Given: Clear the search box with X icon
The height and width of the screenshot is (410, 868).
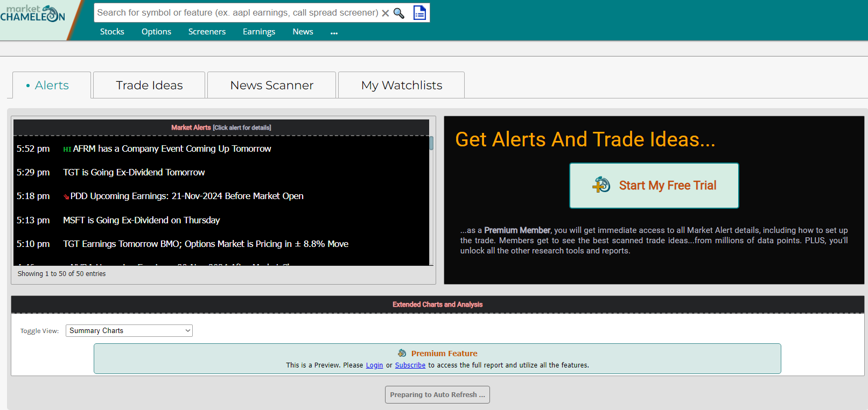Looking at the screenshot, I should [x=386, y=13].
